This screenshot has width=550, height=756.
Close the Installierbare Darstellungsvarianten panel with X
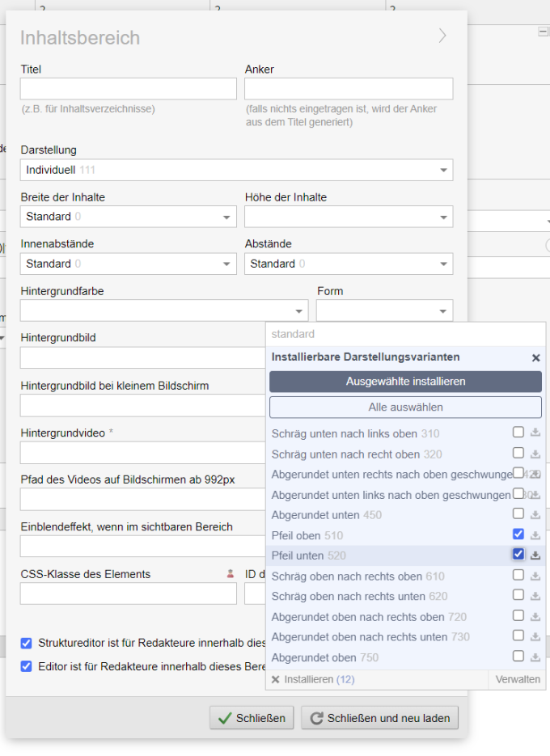pyautogui.click(x=535, y=357)
